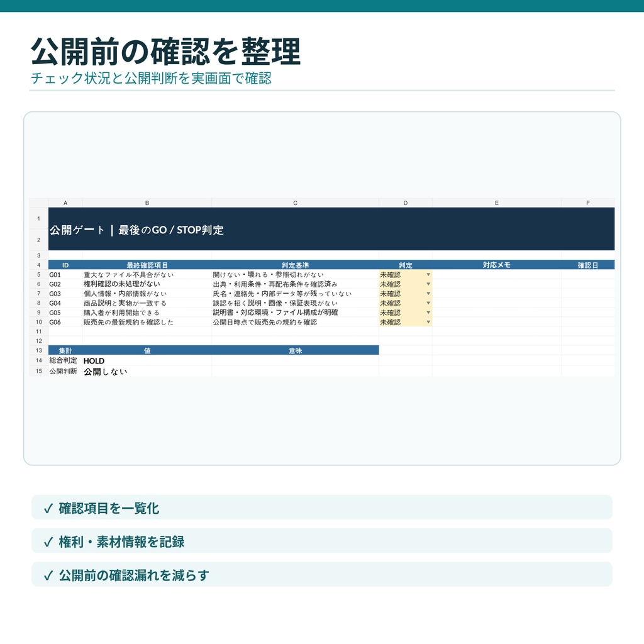Select row 5 header number
Screen dimensions: 644x644
click(x=39, y=274)
